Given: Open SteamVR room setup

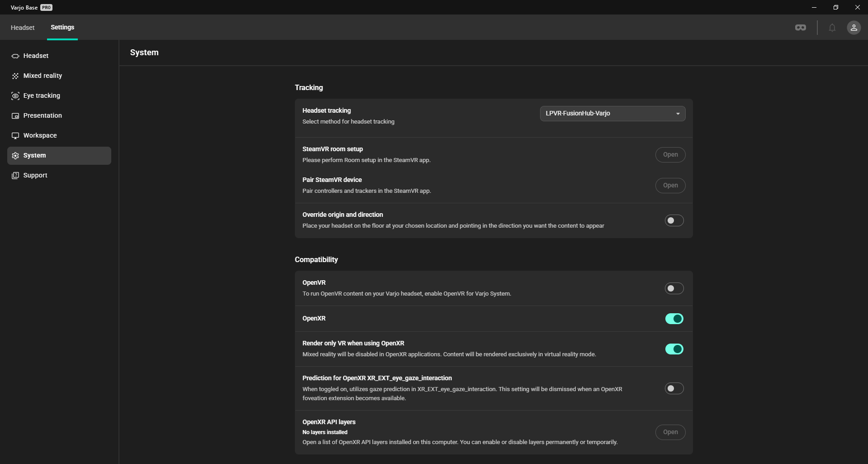Looking at the screenshot, I should 670,155.
